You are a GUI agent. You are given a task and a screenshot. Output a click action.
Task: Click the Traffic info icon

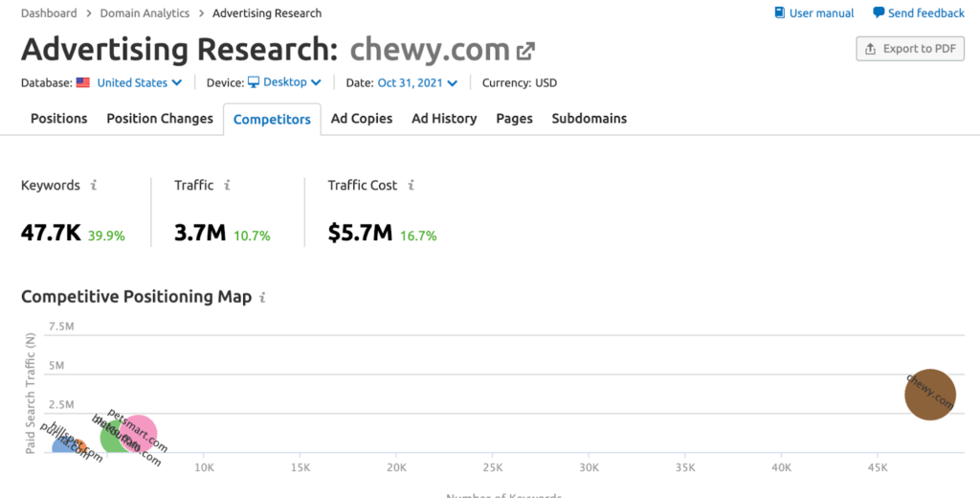click(x=227, y=186)
